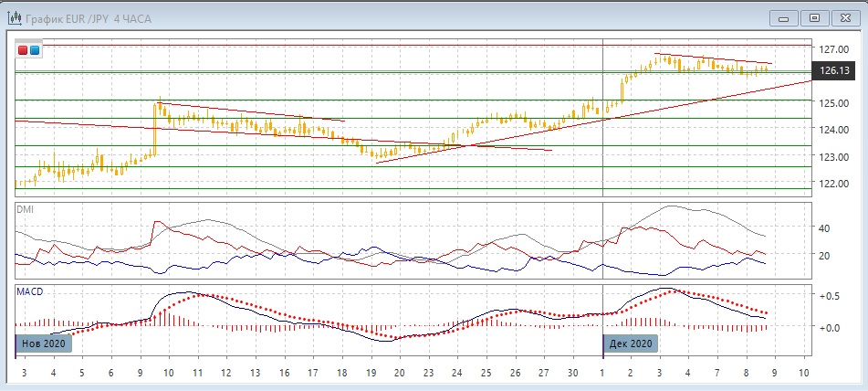Select the Нов 2020 month marker
Image resolution: width=868 pixels, height=391 pixels.
[42, 343]
